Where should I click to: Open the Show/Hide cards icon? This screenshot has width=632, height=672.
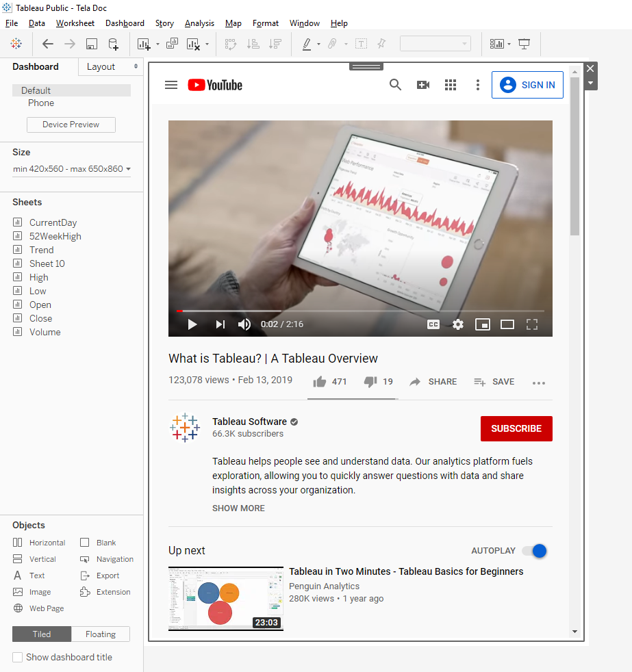click(497, 44)
